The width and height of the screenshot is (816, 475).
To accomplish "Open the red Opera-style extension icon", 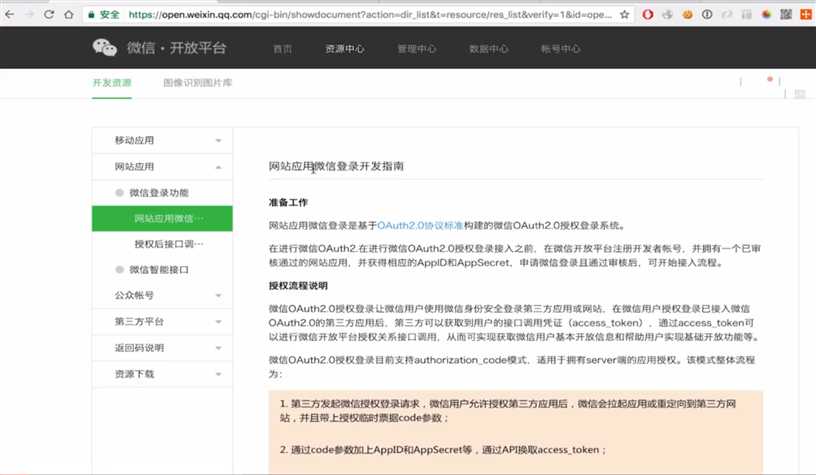I will (647, 15).
